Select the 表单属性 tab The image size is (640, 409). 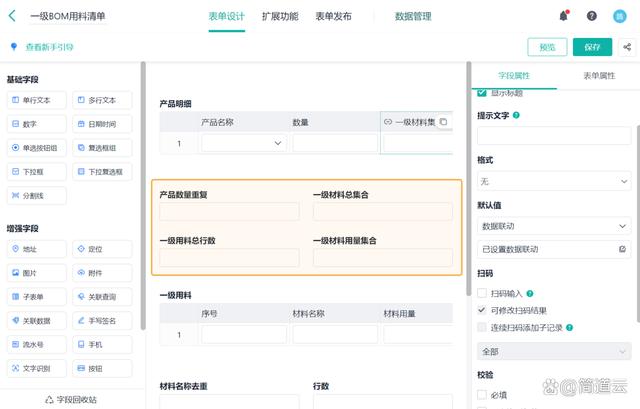pyautogui.click(x=599, y=76)
